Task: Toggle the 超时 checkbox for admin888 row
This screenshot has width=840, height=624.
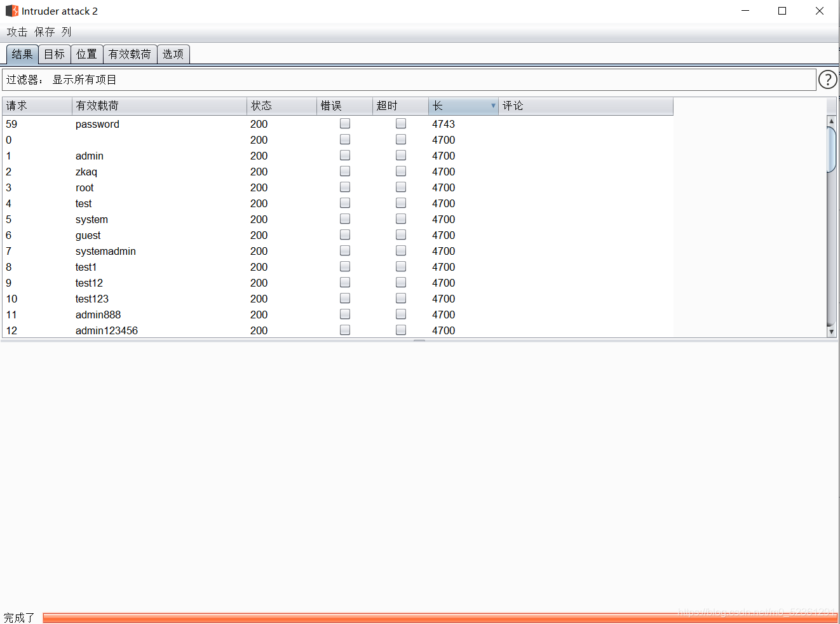Action: click(401, 314)
